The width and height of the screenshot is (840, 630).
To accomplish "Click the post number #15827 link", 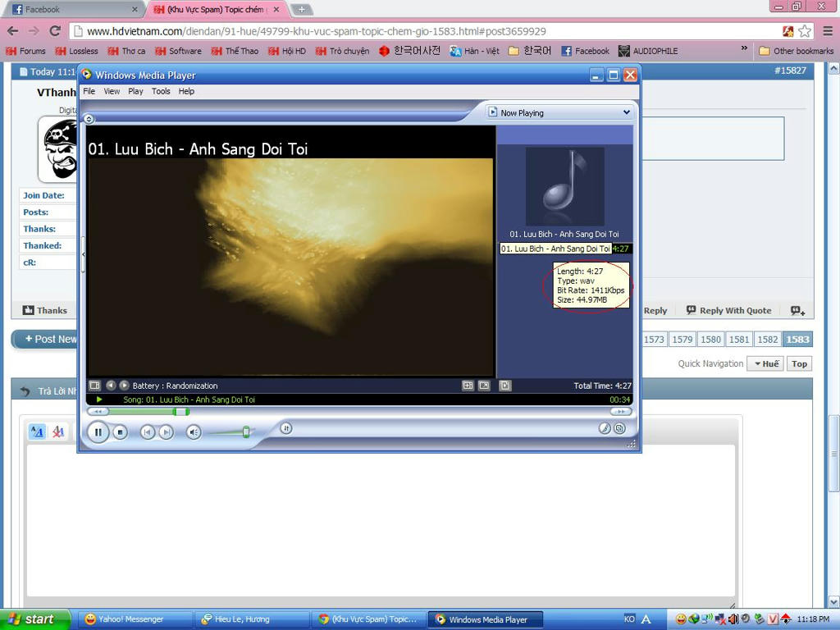I will (790, 71).
